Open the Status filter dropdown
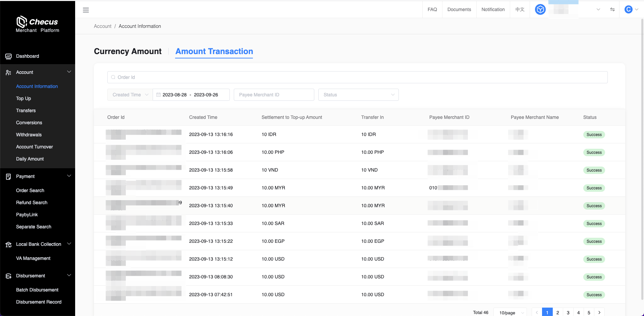The image size is (644, 316). tap(358, 95)
